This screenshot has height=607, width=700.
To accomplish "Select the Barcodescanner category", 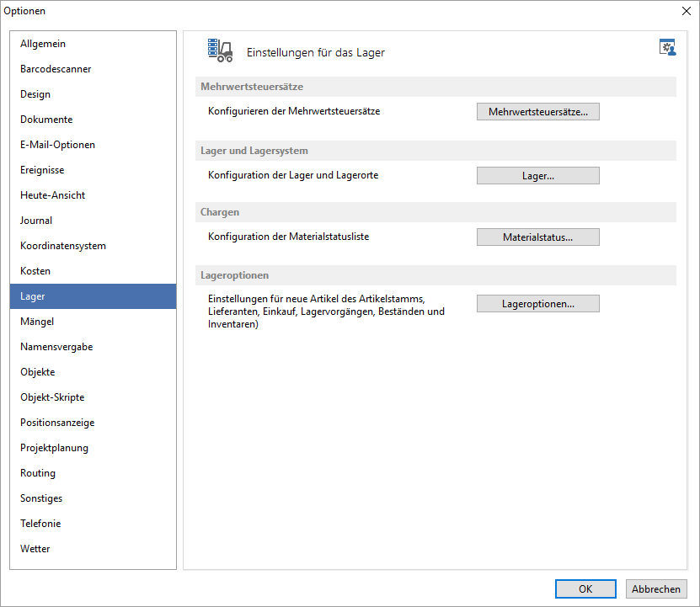I will click(93, 69).
